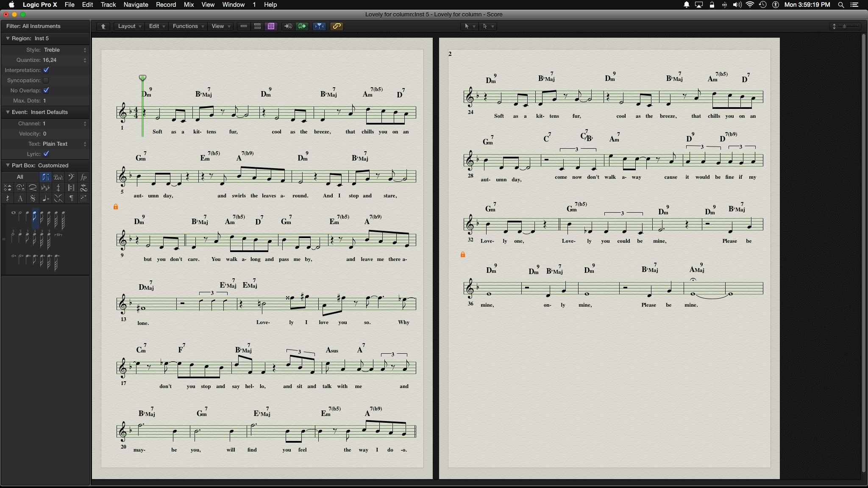Open the Window menu

click(x=233, y=5)
